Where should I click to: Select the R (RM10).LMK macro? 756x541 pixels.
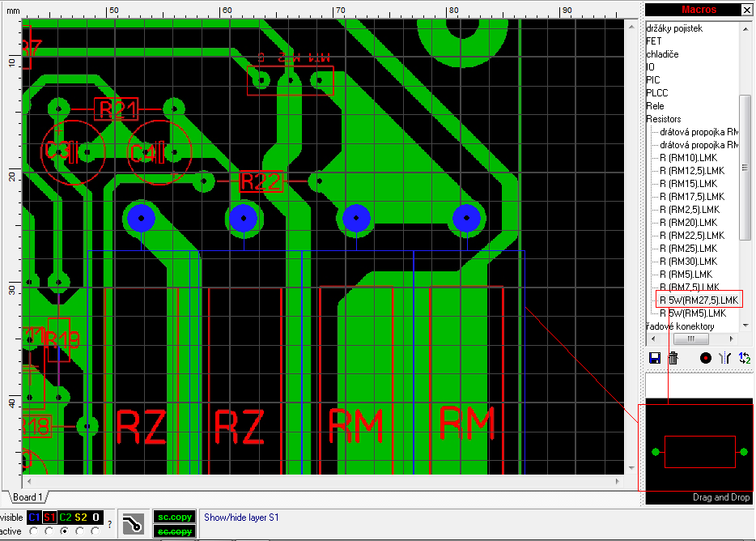tap(688, 158)
